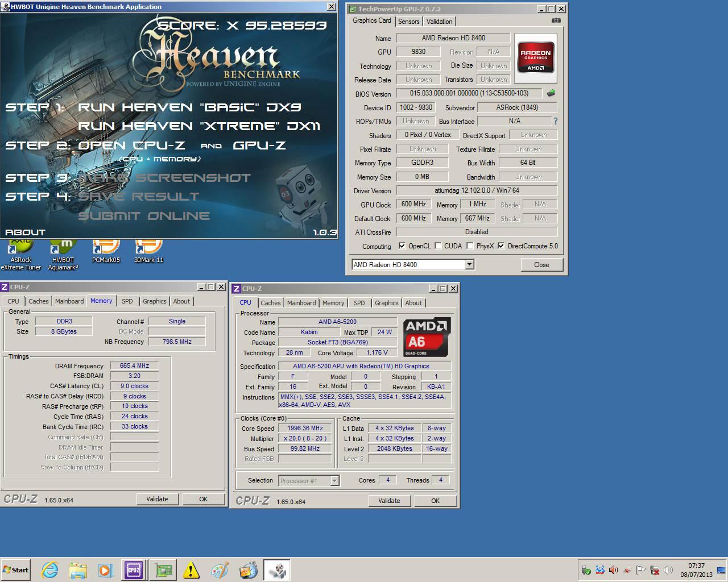
Task: Click the Driver Version field in GPU-Z
Action: [477, 190]
